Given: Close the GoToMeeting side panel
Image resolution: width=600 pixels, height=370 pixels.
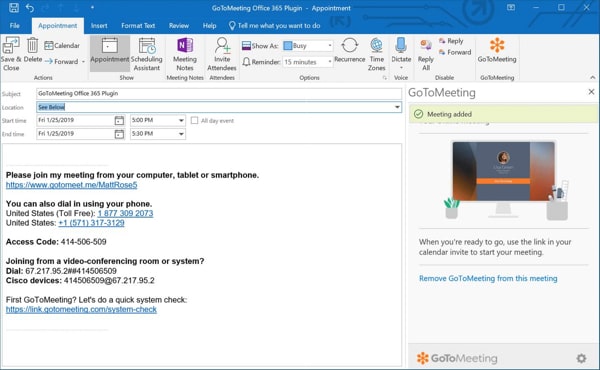Looking at the screenshot, I should [591, 92].
